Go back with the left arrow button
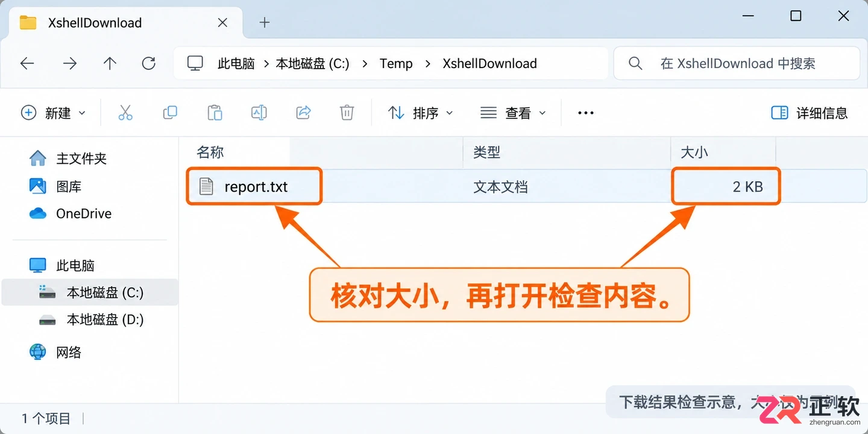Image resolution: width=868 pixels, height=434 pixels. [27, 63]
